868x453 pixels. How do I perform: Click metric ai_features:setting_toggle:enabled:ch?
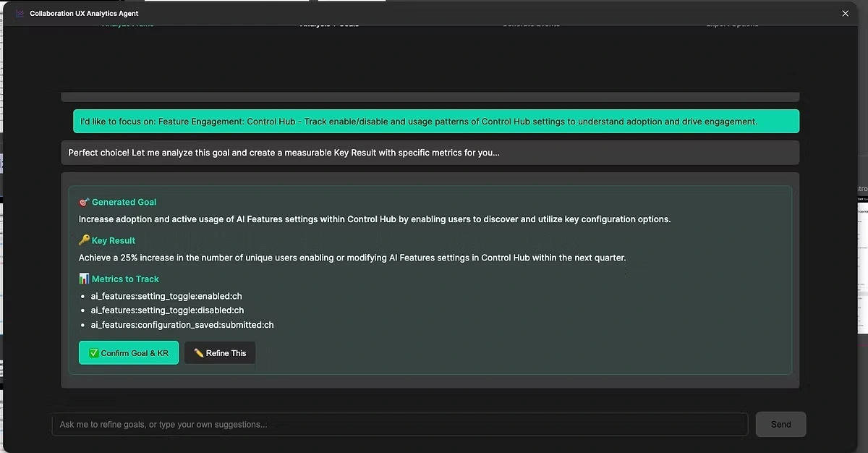click(x=166, y=296)
